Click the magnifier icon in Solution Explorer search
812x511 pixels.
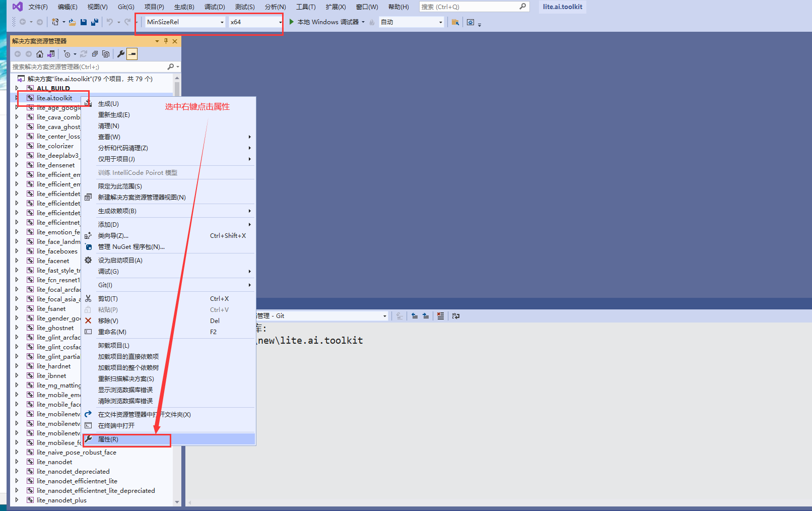[171, 67]
